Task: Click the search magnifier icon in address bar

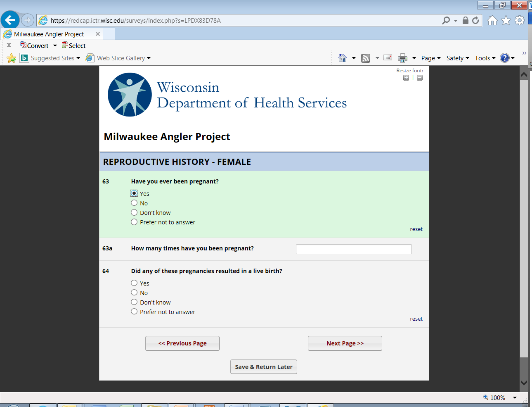Action: click(446, 20)
